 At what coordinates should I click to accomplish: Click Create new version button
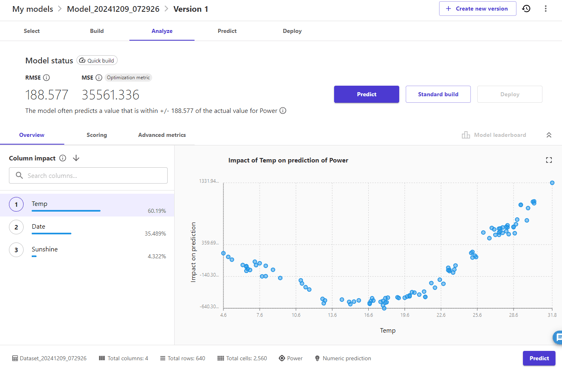(478, 9)
